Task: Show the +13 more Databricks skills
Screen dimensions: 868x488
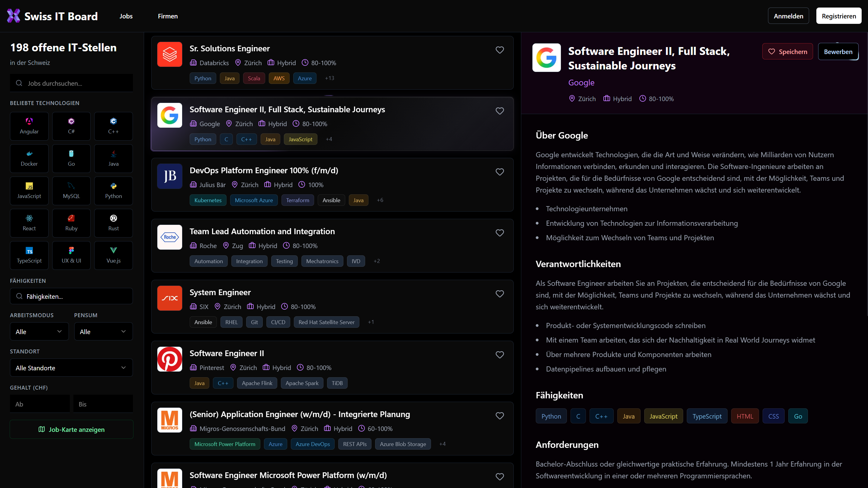Action: (x=330, y=78)
